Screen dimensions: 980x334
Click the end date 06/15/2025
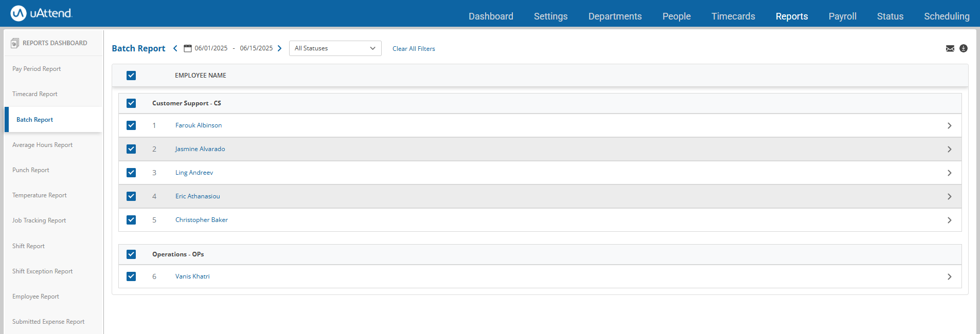[x=256, y=48]
